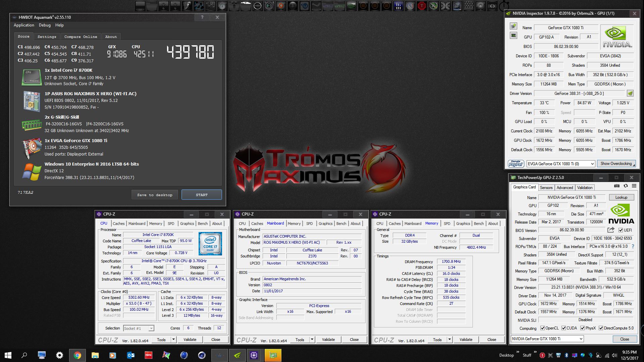Image resolution: width=644 pixels, height=362 pixels.
Task: Click the taskbar search magnifier icon
Action: pos(24,355)
